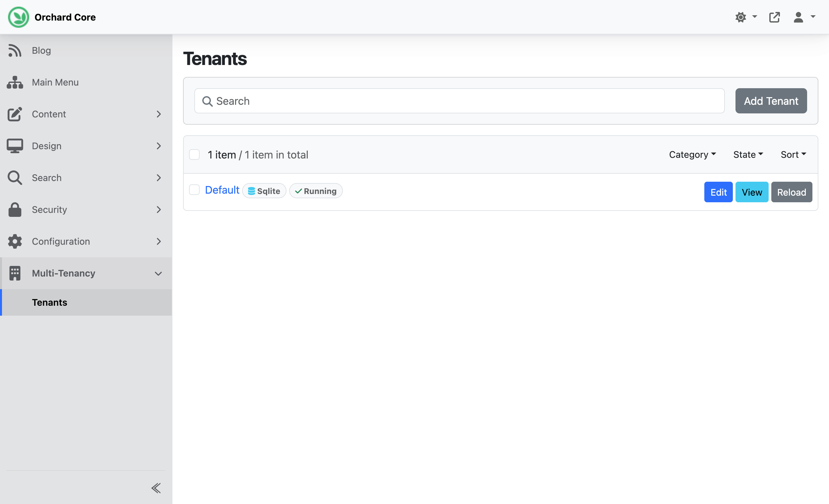Viewport: 829px width, 504px height.
Task: Collapse the Multi-Tenancy menu chevron
Action: click(158, 274)
